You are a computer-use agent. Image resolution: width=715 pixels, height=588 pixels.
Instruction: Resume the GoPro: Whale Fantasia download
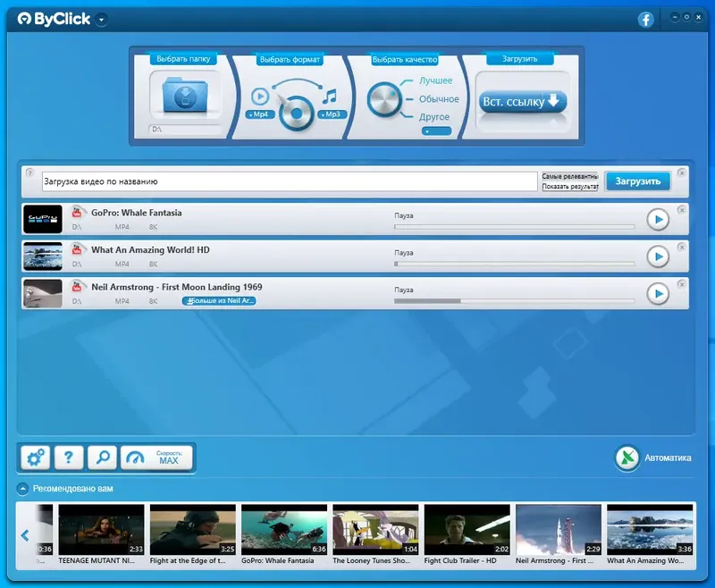point(658,220)
